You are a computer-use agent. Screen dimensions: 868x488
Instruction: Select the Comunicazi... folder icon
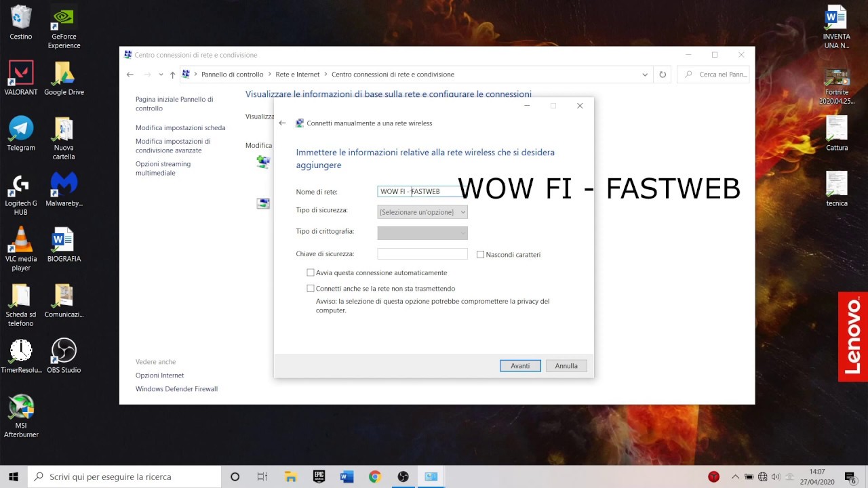64,300
